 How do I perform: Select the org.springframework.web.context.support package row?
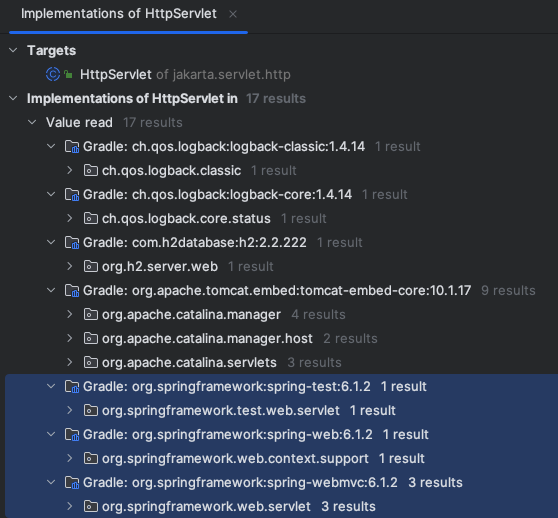(x=281, y=459)
